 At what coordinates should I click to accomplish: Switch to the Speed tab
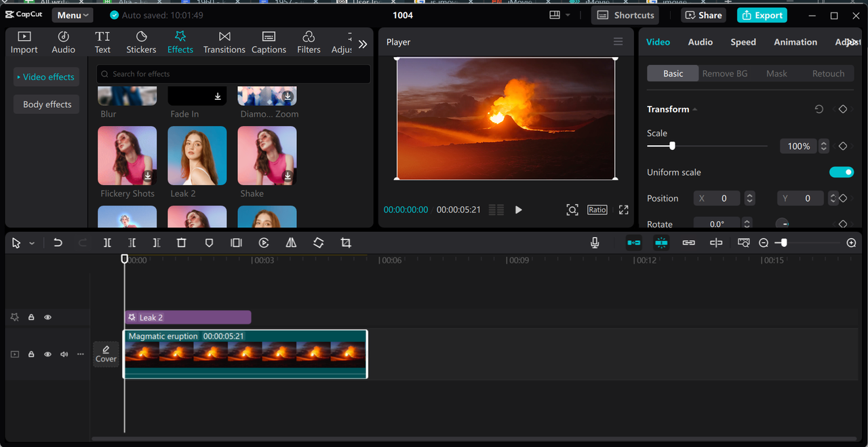[743, 42]
